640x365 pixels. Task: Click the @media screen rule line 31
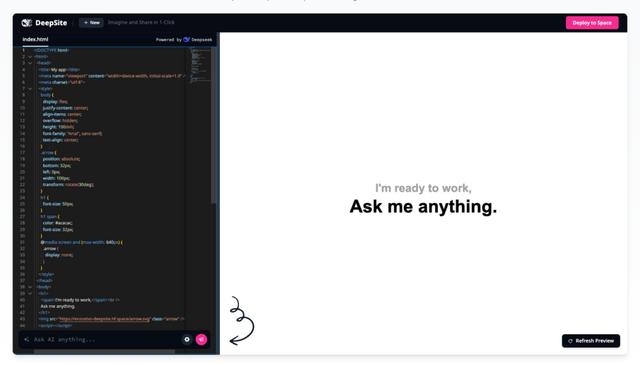(x=82, y=243)
